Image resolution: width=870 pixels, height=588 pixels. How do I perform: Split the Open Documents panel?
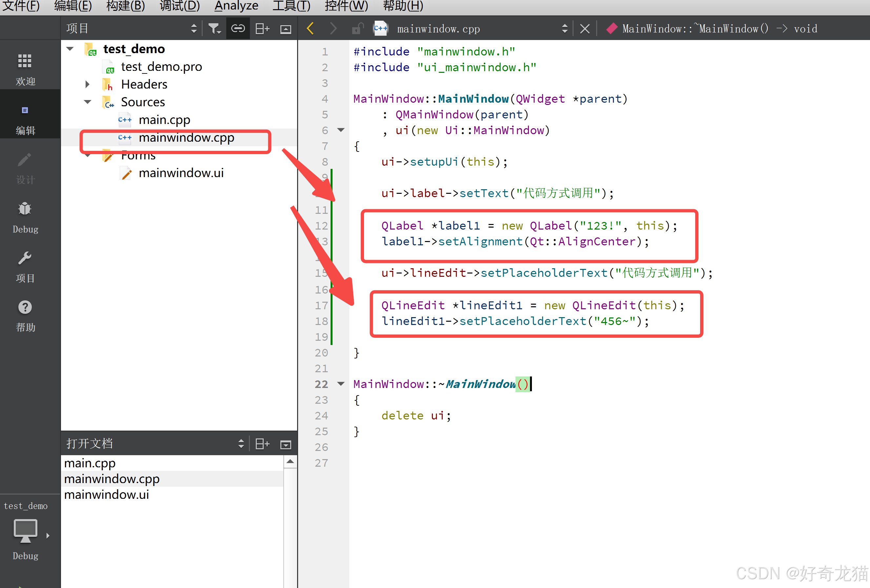coord(262,444)
